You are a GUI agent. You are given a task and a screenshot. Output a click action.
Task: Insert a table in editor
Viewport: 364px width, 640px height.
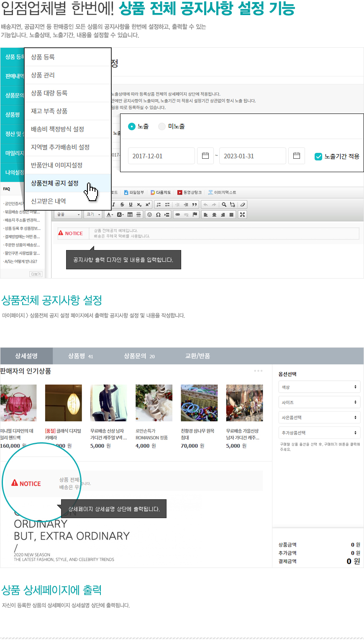[x=130, y=214]
